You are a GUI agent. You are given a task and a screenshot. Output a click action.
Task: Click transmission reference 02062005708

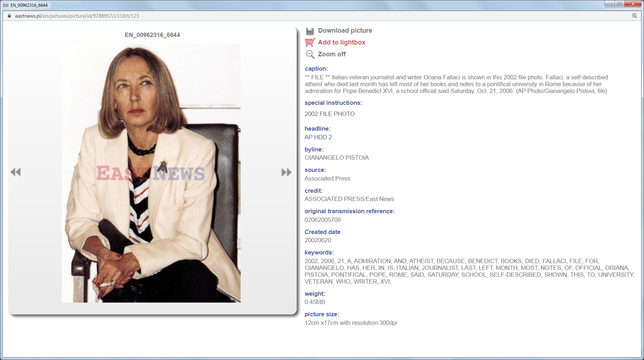click(323, 220)
